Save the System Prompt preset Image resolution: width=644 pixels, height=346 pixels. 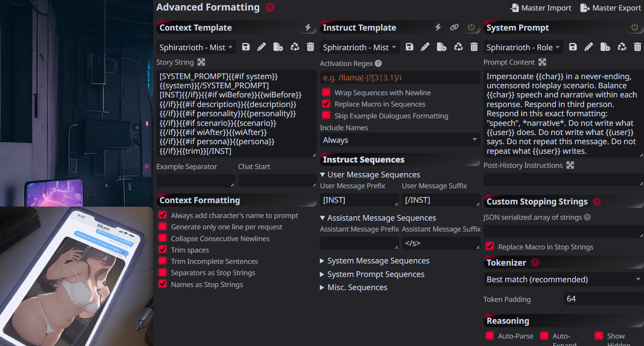[x=573, y=47]
